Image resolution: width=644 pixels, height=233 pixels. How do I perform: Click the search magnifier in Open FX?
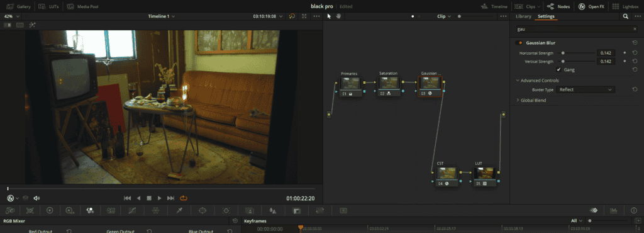click(x=626, y=16)
